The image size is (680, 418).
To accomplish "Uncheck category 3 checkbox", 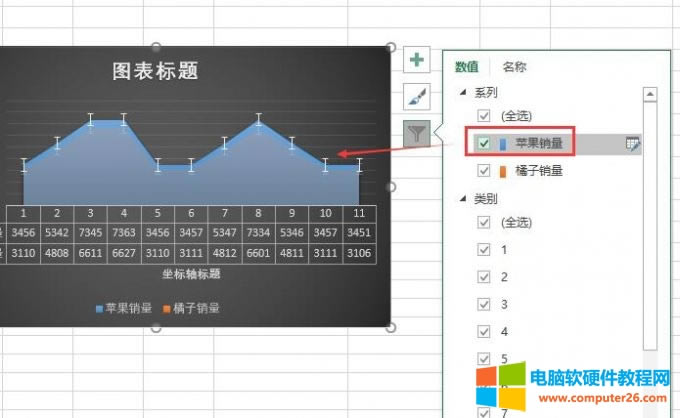I will [485, 304].
